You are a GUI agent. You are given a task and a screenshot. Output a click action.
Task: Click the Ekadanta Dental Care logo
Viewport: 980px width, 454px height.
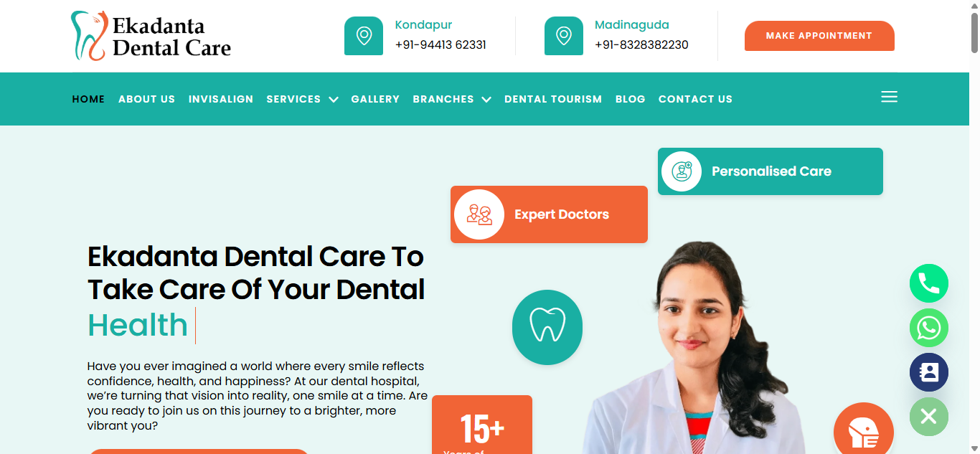tap(151, 36)
